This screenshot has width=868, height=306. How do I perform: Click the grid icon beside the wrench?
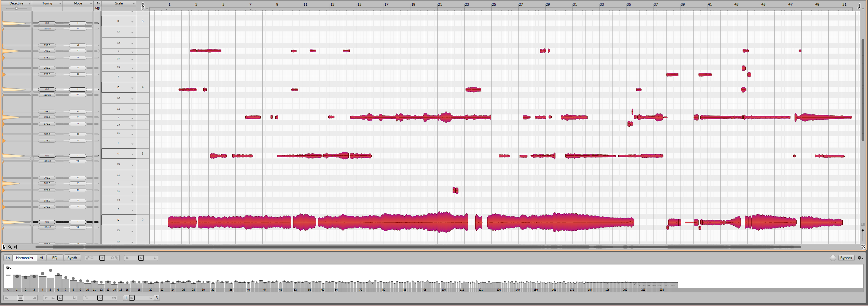click(x=15, y=247)
